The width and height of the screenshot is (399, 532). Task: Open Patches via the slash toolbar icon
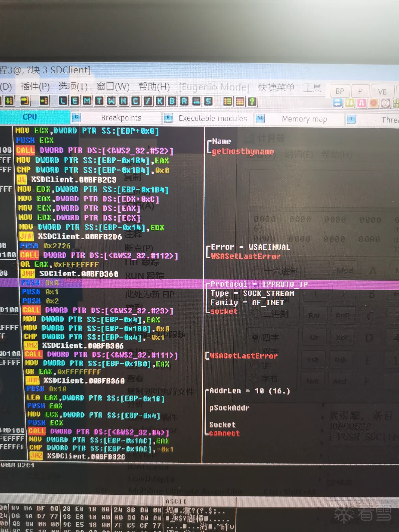coord(148,101)
